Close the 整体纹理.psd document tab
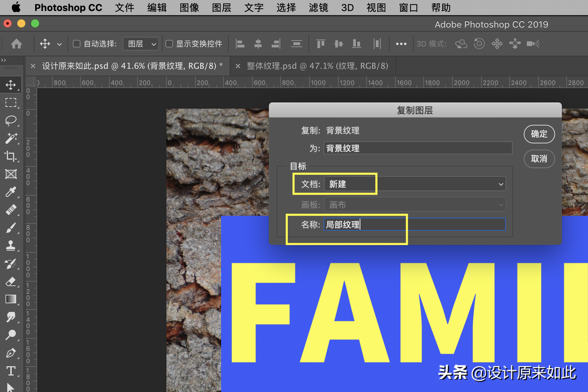 coord(238,66)
